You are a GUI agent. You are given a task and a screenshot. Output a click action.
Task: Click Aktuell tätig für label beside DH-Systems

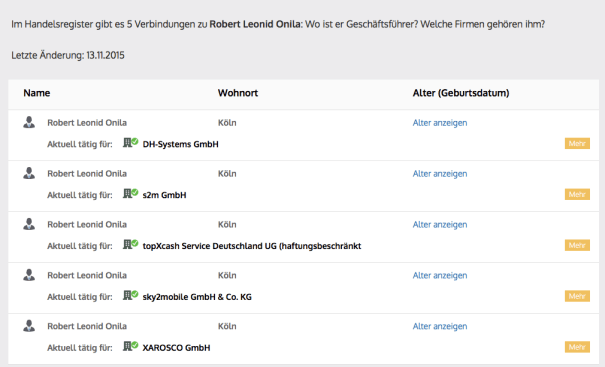click(x=80, y=144)
